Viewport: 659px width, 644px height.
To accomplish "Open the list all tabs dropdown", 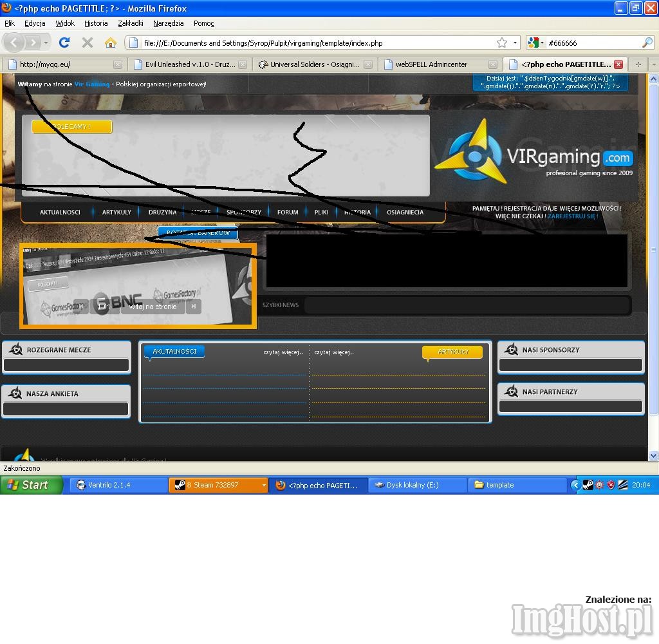I will point(654,64).
